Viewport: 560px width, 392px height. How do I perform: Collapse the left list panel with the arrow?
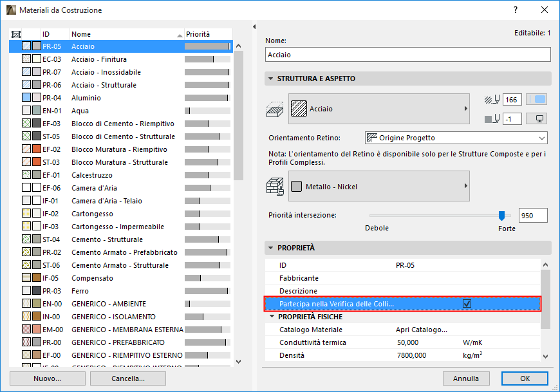[254, 26]
